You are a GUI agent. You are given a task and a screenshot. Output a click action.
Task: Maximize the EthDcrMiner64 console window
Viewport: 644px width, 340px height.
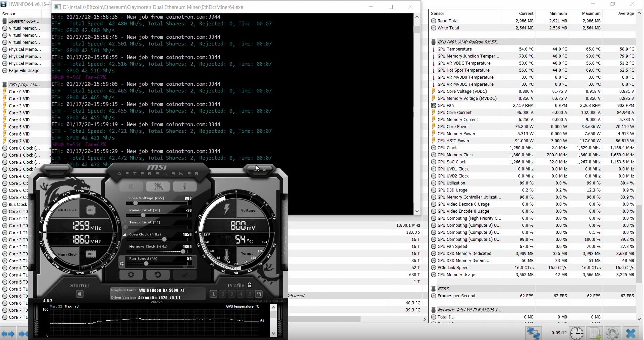click(391, 7)
